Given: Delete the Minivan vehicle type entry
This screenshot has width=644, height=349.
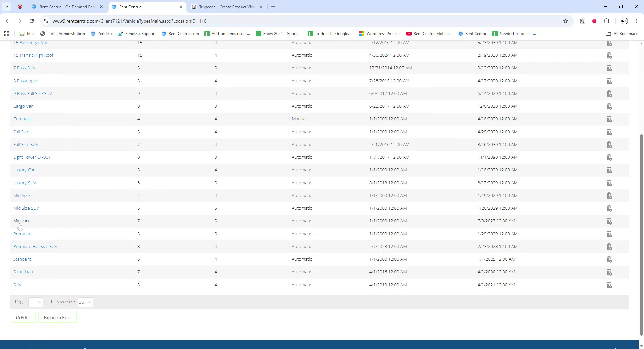Looking at the screenshot, I should [x=609, y=221].
